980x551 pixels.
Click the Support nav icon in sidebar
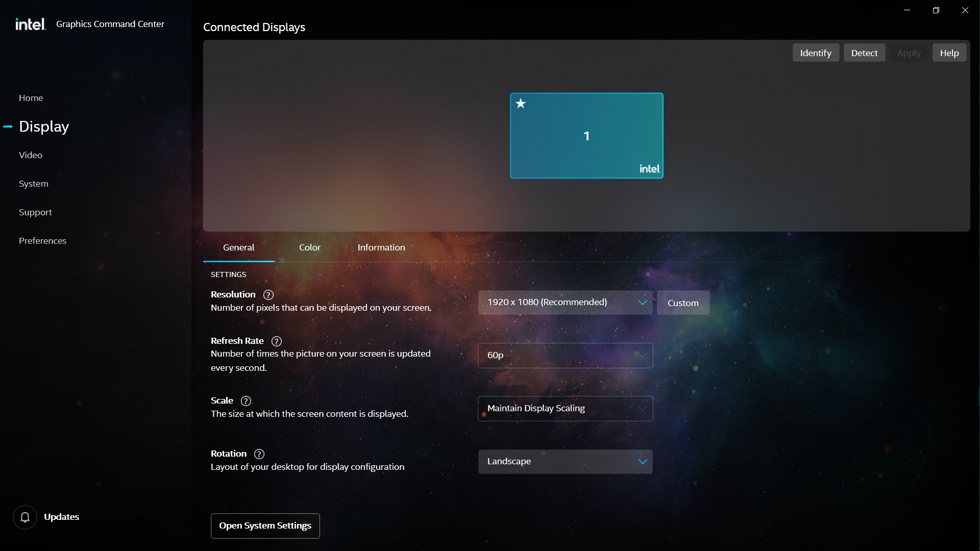click(36, 211)
